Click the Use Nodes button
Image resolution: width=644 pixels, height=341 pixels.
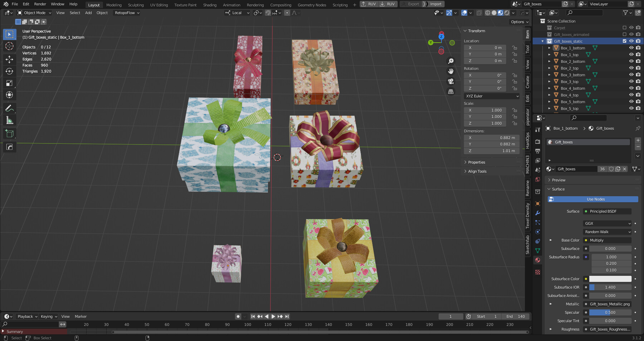[592, 199]
